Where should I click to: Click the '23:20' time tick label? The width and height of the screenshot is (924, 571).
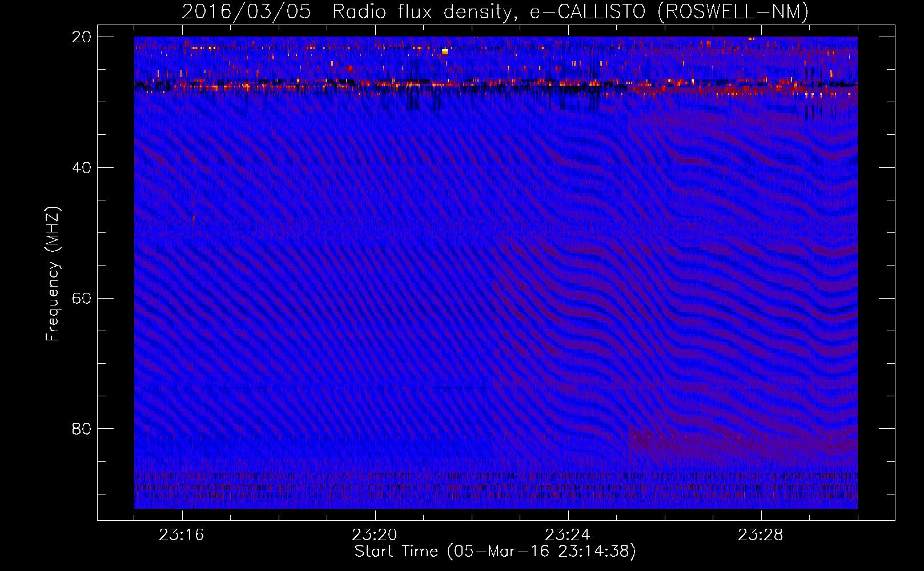click(x=375, y=535)
